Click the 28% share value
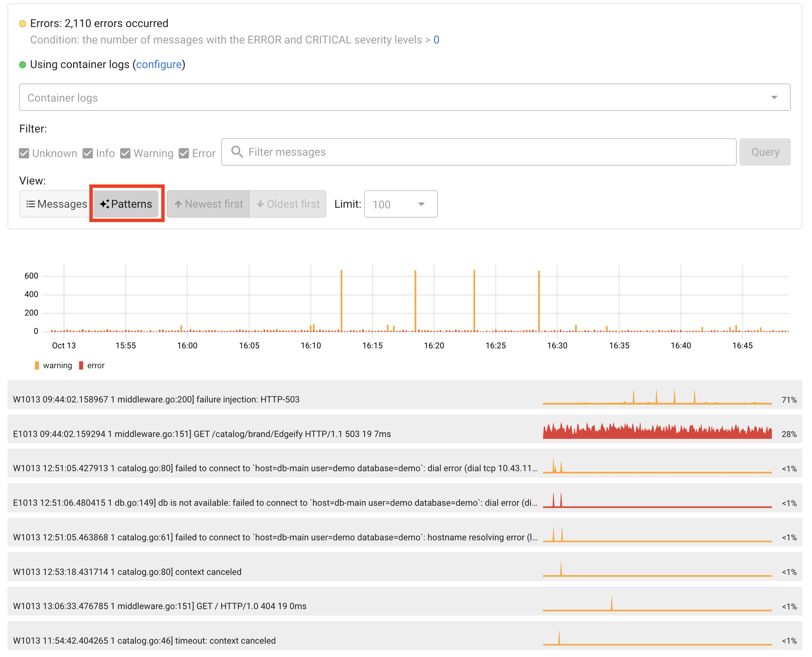 pyautogui.click(x=789, y=434)
